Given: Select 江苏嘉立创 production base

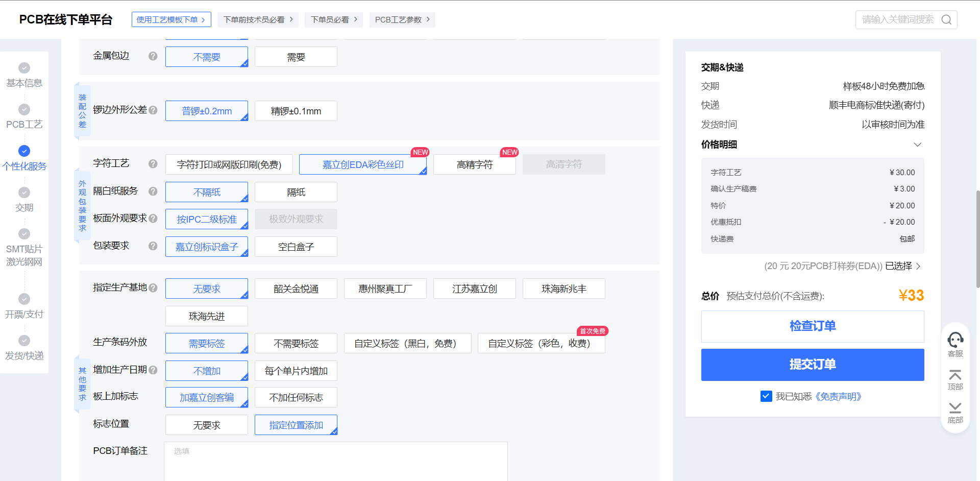Looking at the screenshot, I should click(475, 288).
